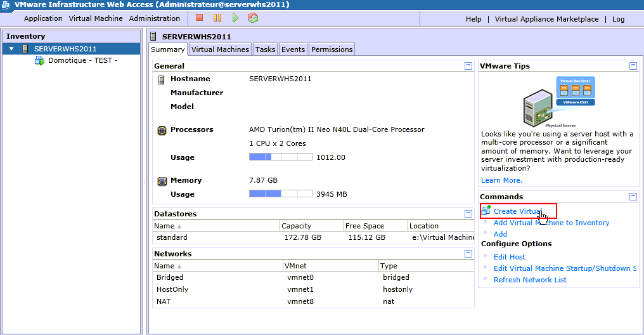644x335 pixels.
Task: Open the Virtual Appliance Marketplace link
Action: 546,19
